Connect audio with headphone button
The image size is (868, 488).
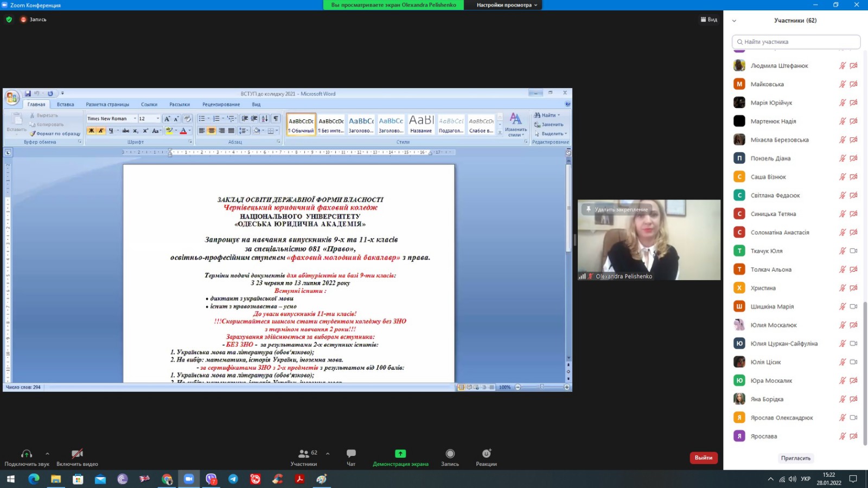coord(27,457)
